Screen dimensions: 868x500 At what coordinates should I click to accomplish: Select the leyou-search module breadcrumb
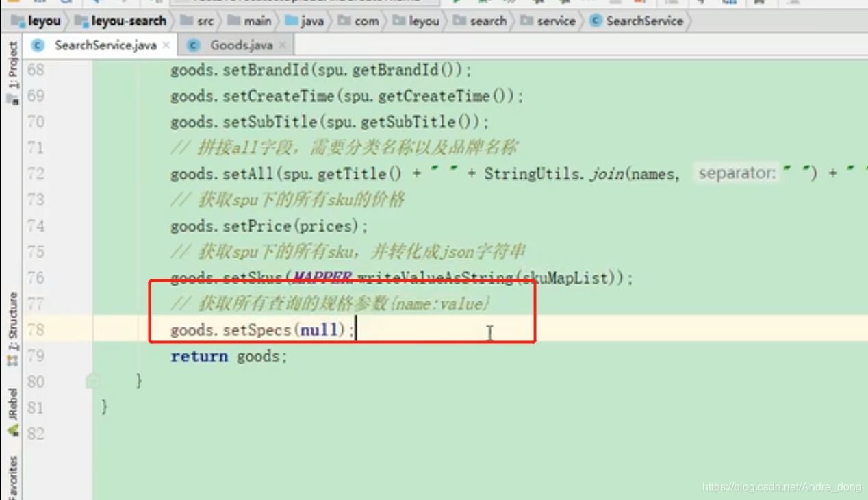120,21
